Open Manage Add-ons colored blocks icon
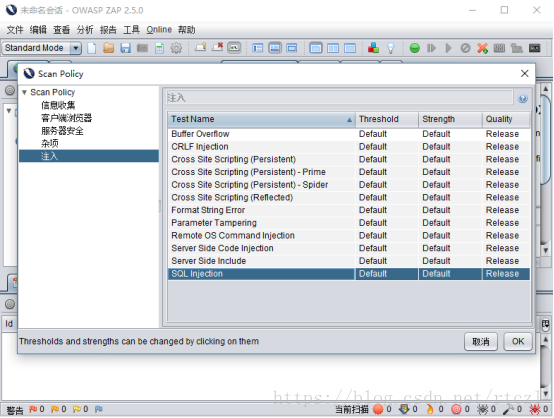The width and height of the screenshot is (554, 418). point(373,48)
